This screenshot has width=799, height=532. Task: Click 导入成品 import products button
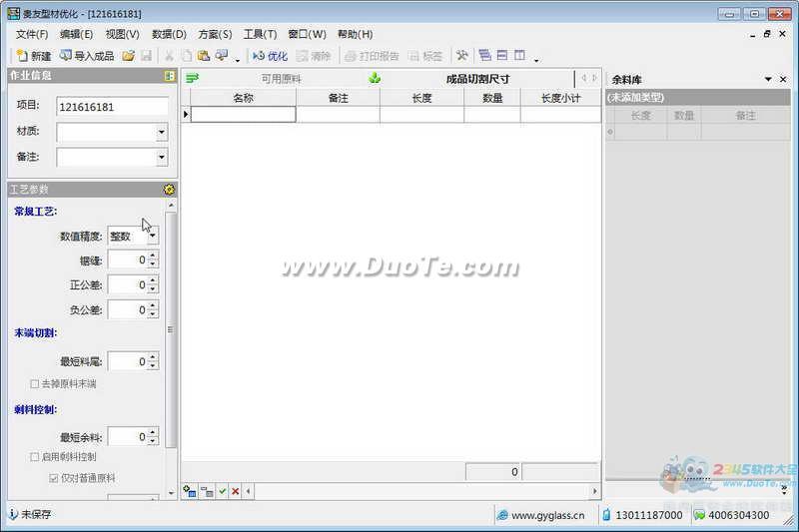click(87, 56)
